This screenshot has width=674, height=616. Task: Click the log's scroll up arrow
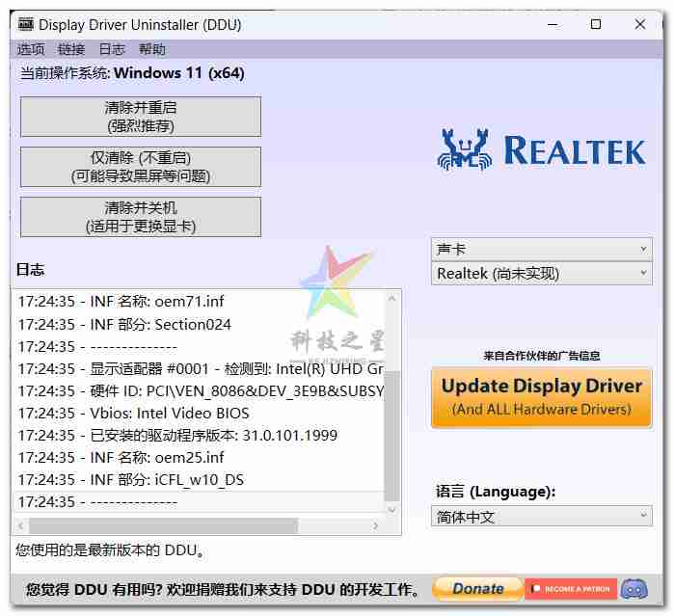tap(391, 299)
